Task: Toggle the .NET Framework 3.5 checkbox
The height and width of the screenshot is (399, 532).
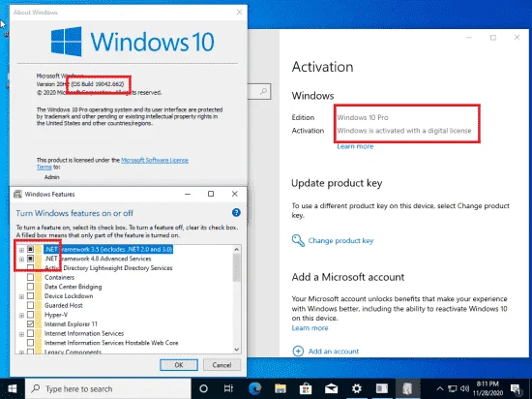Action: click(30, 249)
